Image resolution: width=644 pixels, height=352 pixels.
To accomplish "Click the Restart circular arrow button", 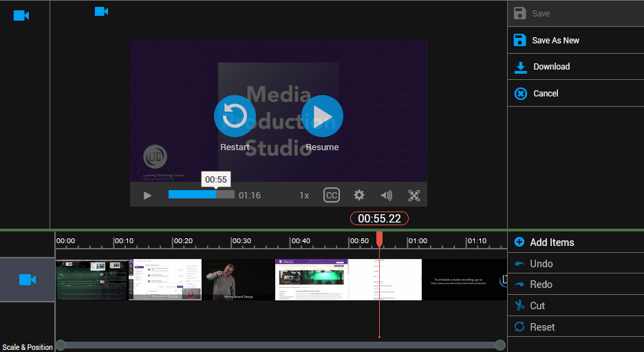I will (x=235, y=116).
